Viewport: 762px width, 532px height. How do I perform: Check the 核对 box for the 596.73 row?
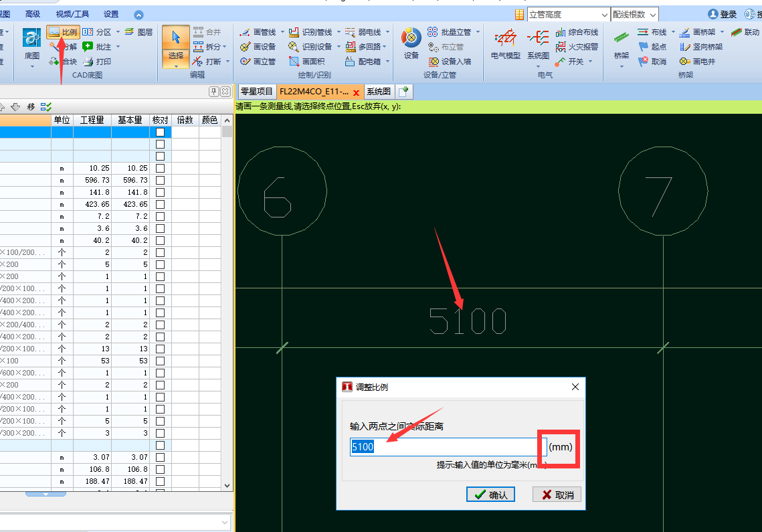(160, 181)
